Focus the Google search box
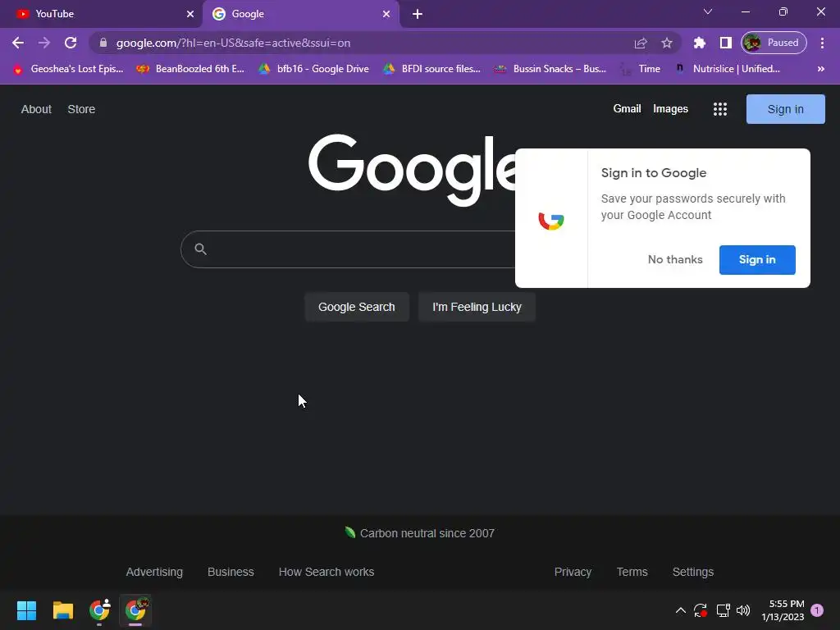 [x=348, y=249]
